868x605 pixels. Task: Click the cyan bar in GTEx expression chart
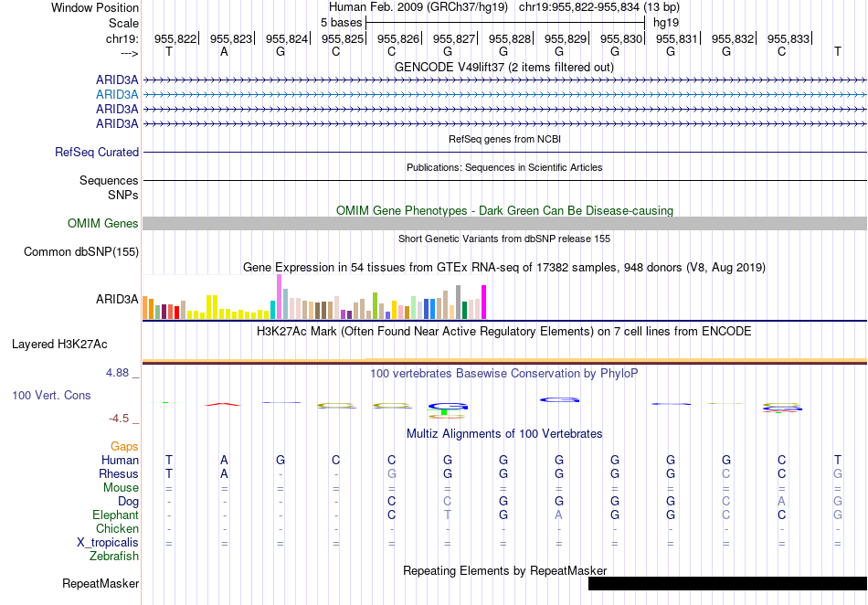tap(272, 310)
